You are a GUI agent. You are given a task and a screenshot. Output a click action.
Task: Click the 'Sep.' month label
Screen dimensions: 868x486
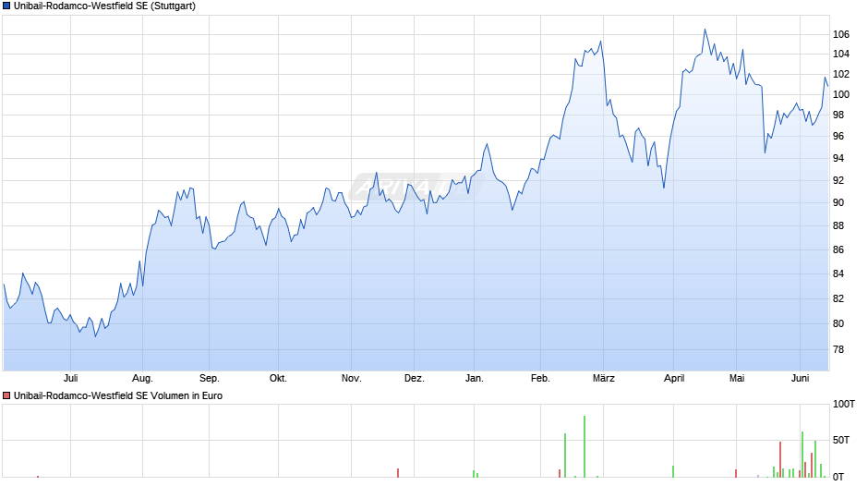[210, 379]
